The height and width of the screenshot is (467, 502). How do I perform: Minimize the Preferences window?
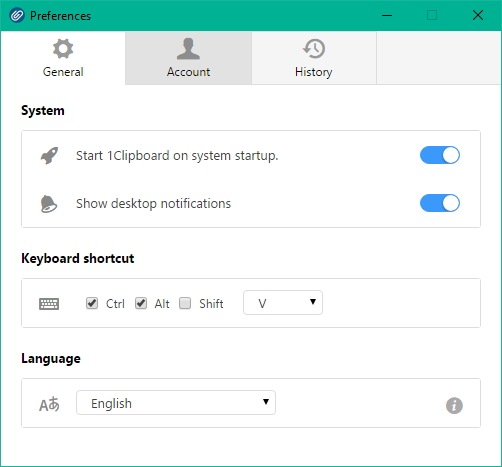[x=387, y=15]
